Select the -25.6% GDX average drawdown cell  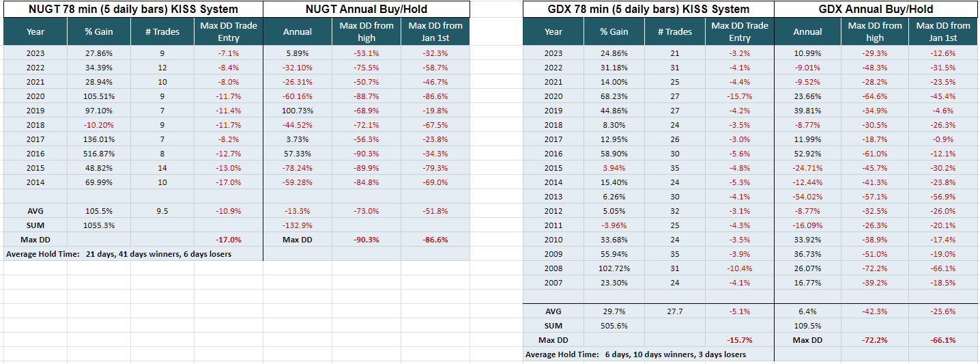(943, 311)
